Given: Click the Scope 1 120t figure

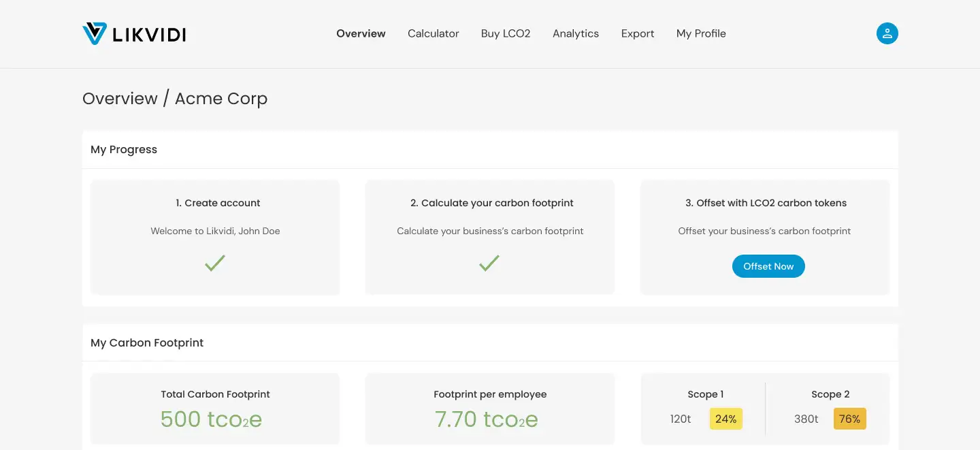Looking at the screenshot, I should pyautogui.click(x=680, y=419).
